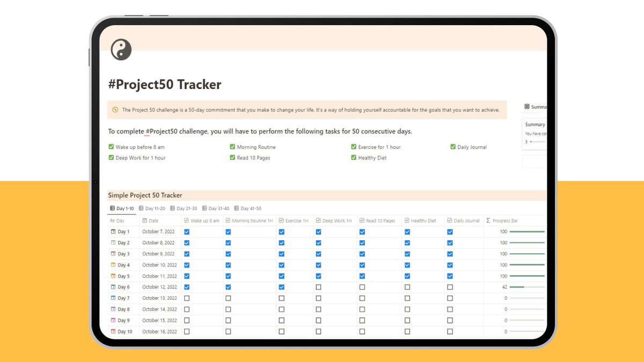The width and height of the screenshot is (644, 362).
Task: Click the October 7, 2022 date cell
Action: tap(159, 232)
